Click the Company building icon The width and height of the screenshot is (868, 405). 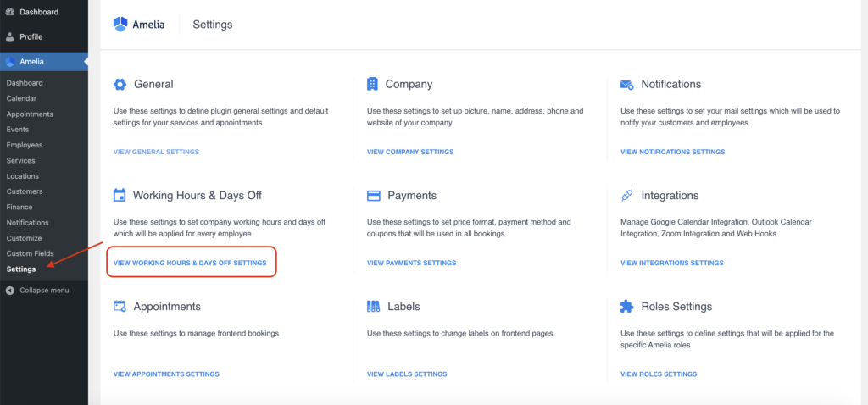[x=372, y=84]
